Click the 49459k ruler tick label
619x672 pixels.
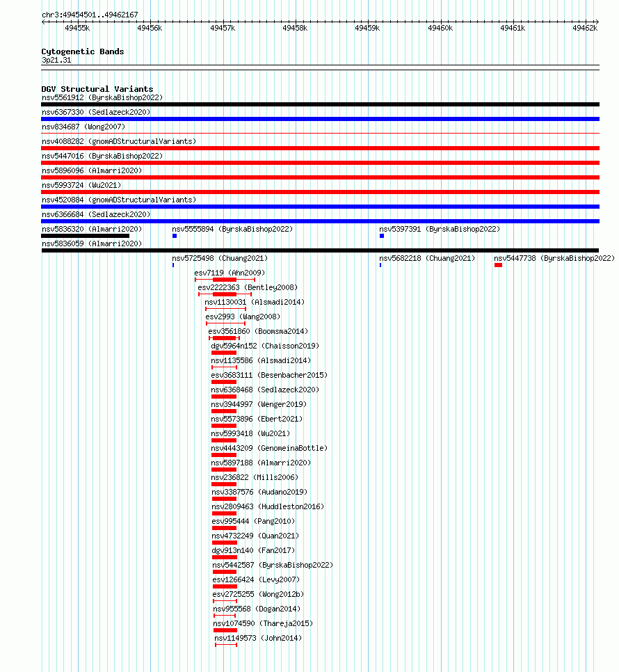[367, 28]
